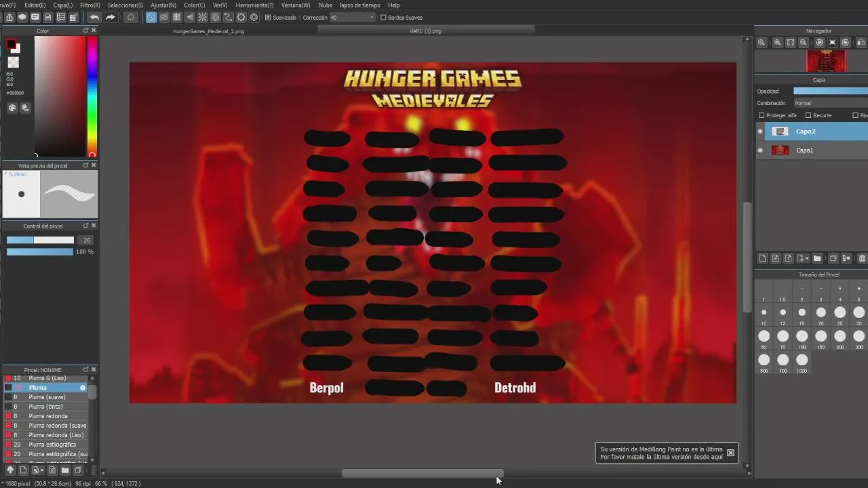Screen dimensions: 868x488
Task: Click the Navigator canvas thumbnail
Action: click(x=826, y=61)
